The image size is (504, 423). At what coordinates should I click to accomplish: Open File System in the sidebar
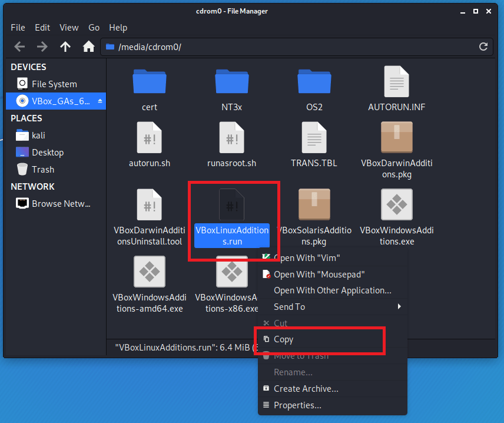54,84
